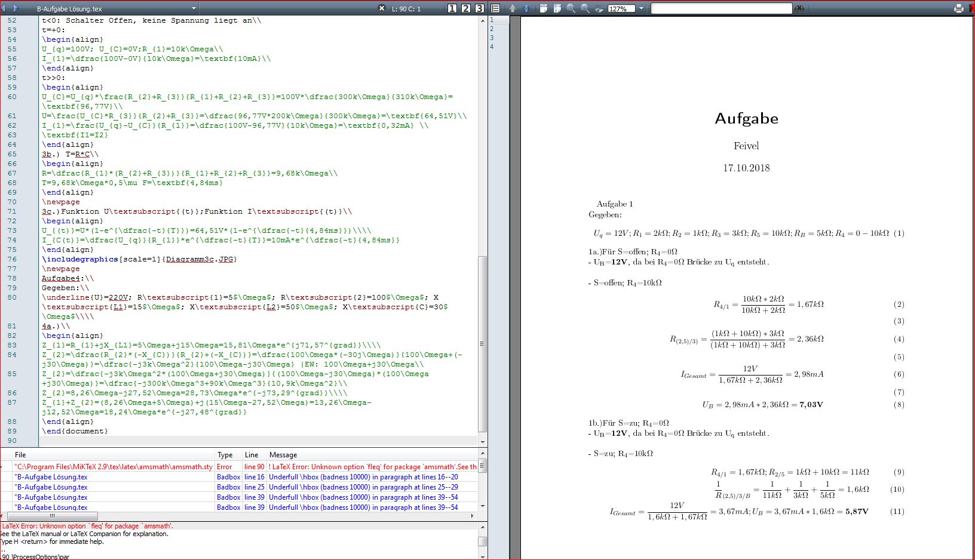Click the red 'line 90' error cell
This screenshot has width=975, height=560.
click(x=255, y=467)
